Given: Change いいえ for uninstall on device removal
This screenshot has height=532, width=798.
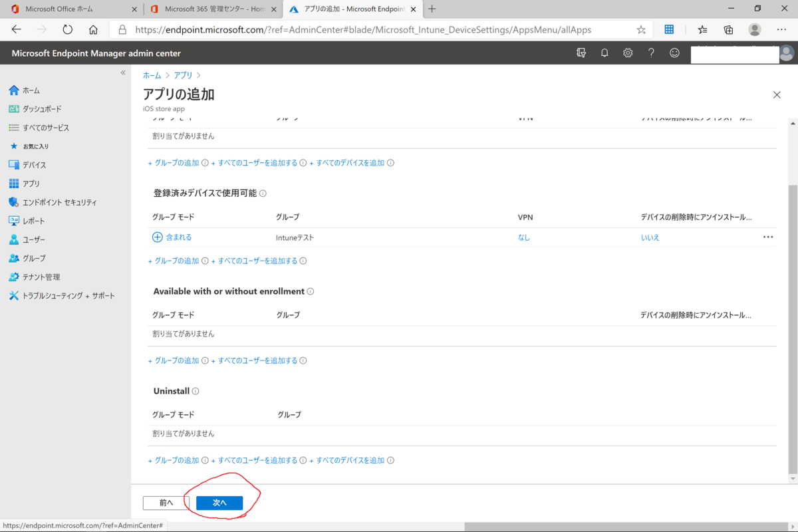Looking at the screenshot, I should point(650,237).
